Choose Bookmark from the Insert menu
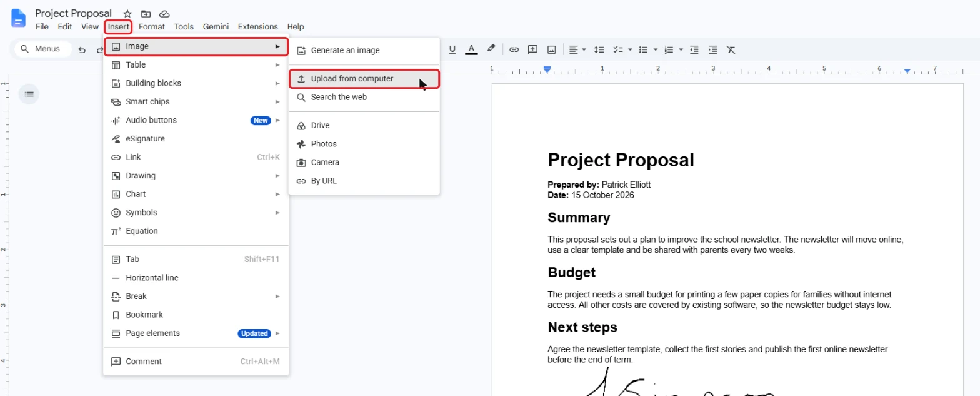 tap(196, 315)
